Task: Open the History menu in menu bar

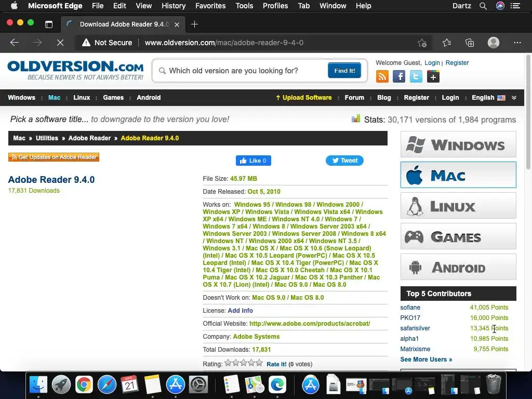Action: pyautogui.click(x=174, y=6)
